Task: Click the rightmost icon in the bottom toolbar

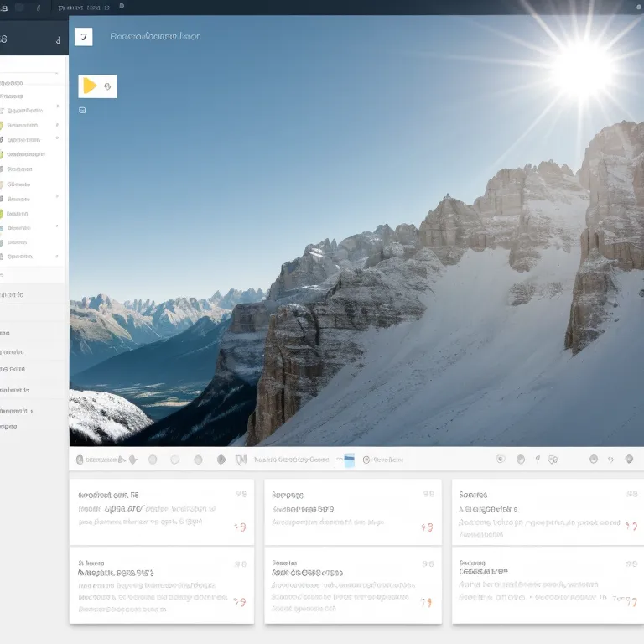Action: (629, 460)
